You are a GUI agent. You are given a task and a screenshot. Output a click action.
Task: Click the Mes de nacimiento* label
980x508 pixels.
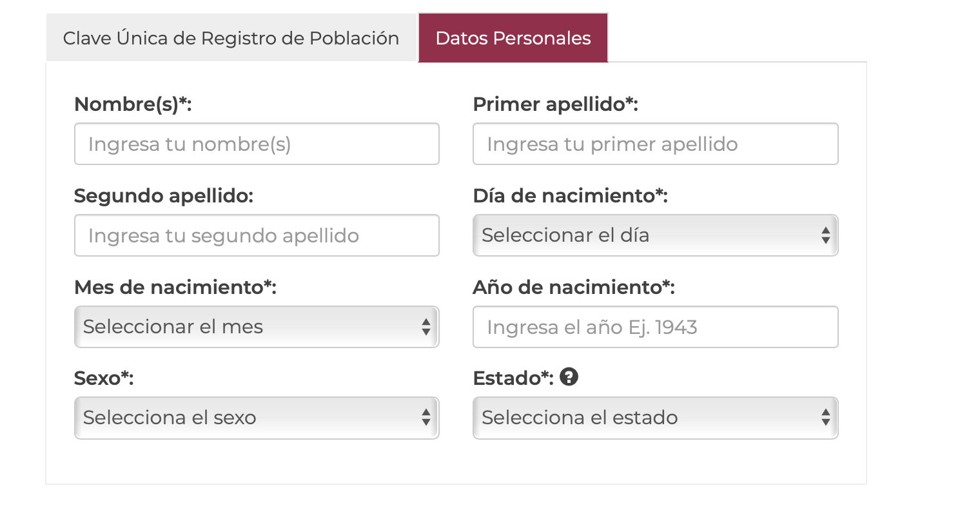pos(175,287)
